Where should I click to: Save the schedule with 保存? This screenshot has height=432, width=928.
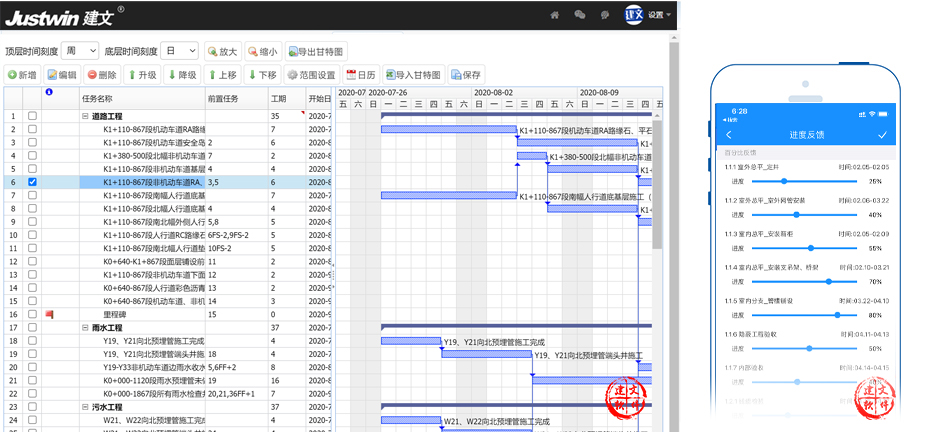click(466, 75)
